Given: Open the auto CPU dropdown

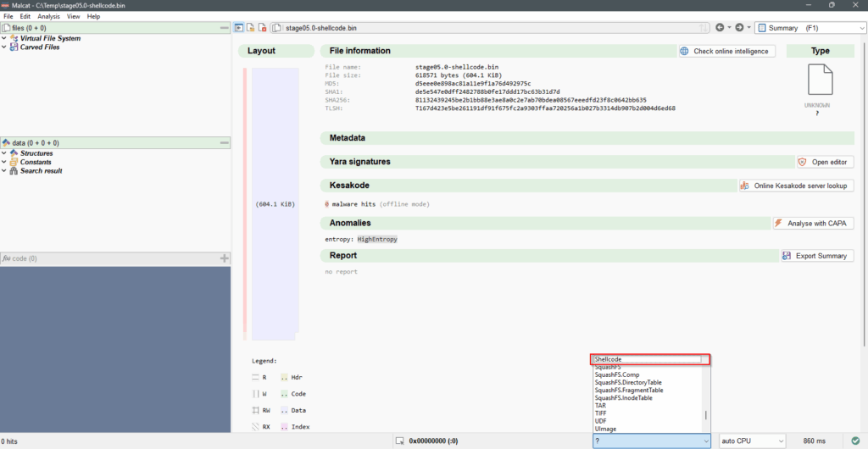Looking at the screenshot, I should tap(751, 441).
